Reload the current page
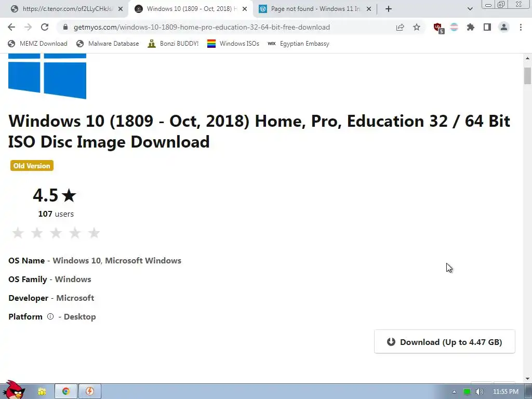This screenshot has height=399, width=532. (45, 27)
